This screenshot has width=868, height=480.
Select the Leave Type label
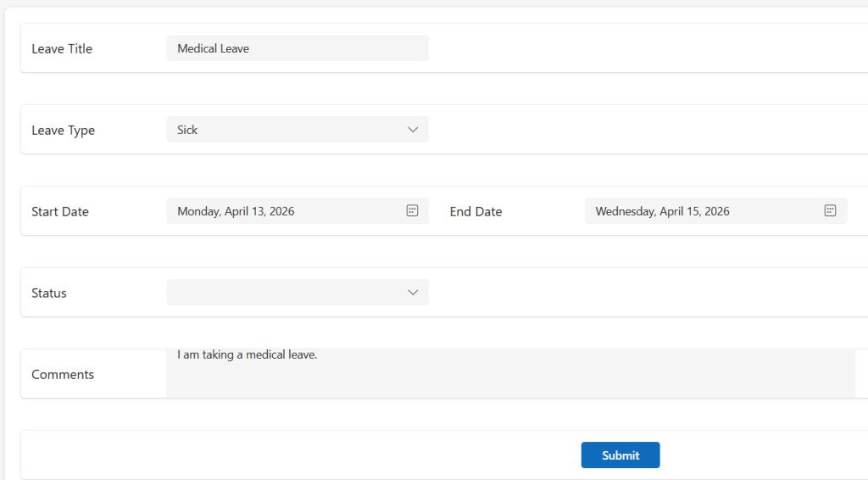(x=63, y=131)
